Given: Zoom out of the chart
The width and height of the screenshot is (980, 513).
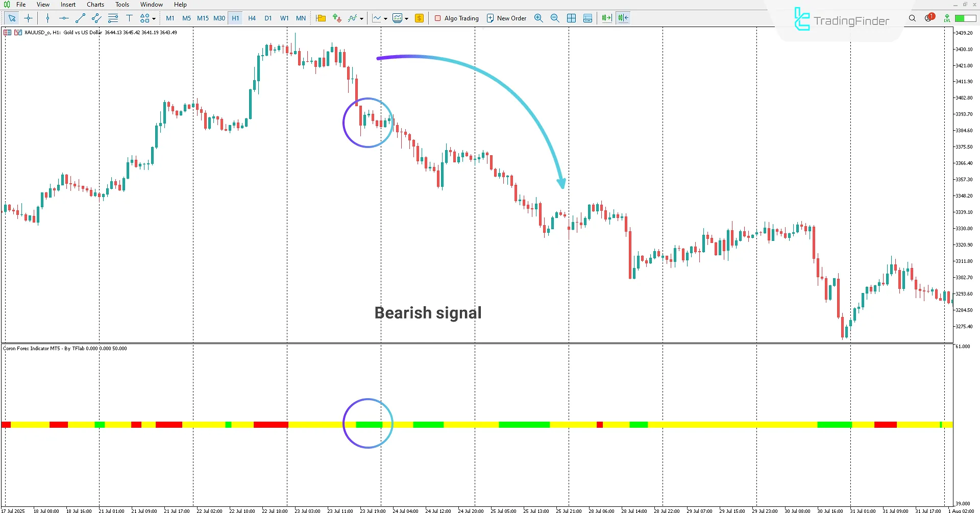Looking at the screenshot, I should 555,18.
